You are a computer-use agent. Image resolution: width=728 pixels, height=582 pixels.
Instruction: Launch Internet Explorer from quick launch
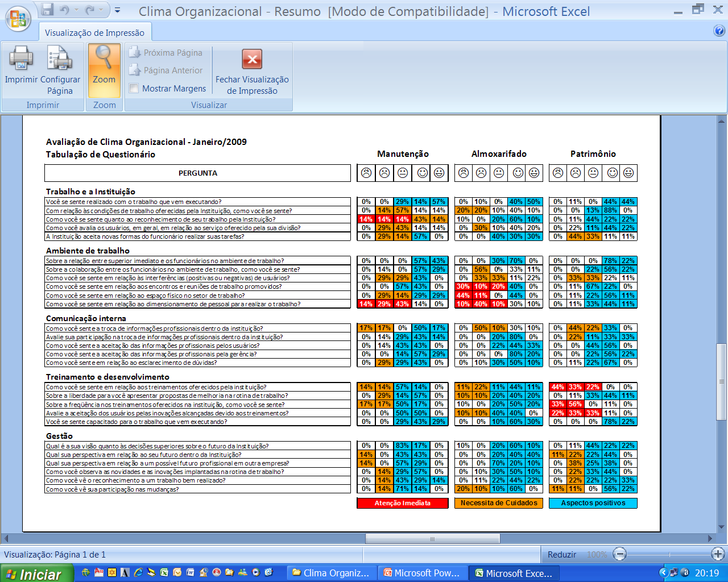(x=138, y=573)
